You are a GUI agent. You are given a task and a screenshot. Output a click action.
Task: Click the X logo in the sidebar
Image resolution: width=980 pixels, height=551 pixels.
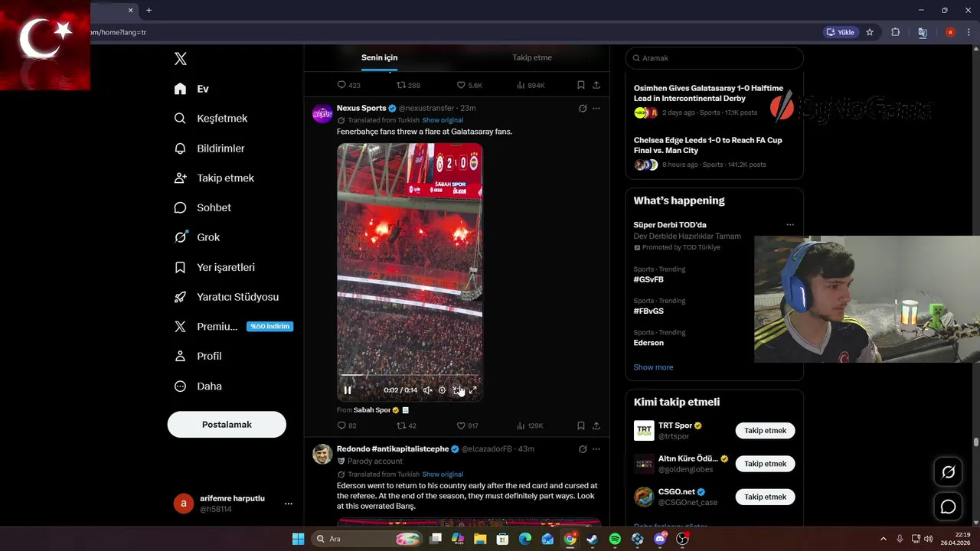pyautogui.click(x=181, y=59)
